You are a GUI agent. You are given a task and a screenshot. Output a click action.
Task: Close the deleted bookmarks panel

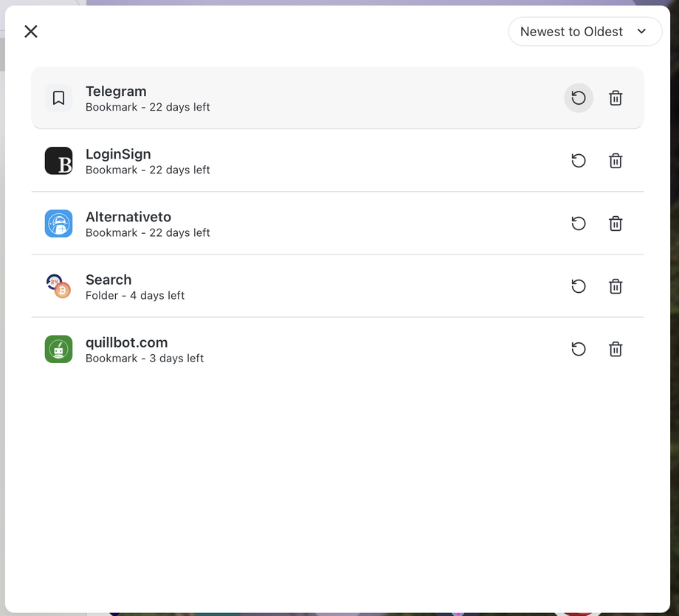(31, 31)
